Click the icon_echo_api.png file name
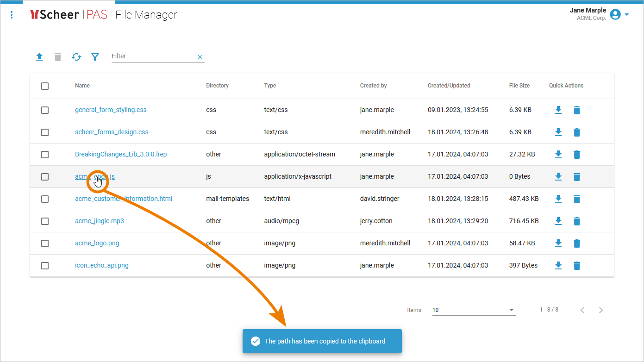 pyautogui.click(x=102, y=265)
